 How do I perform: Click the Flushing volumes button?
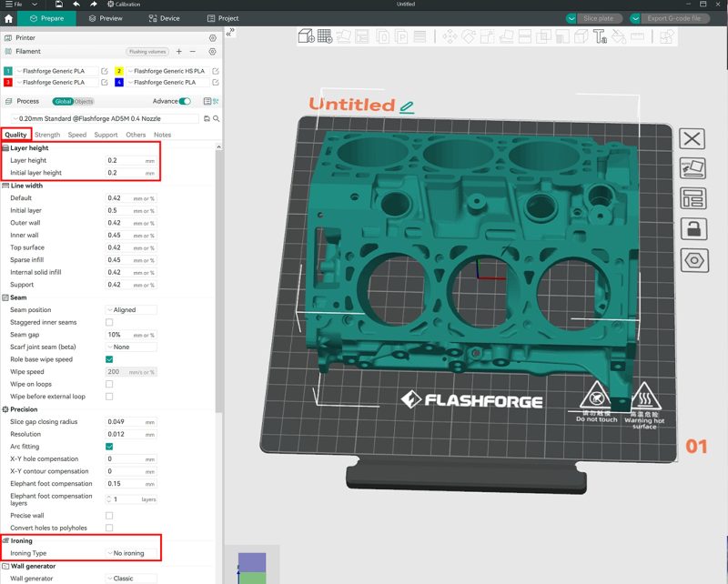point(147,52)
